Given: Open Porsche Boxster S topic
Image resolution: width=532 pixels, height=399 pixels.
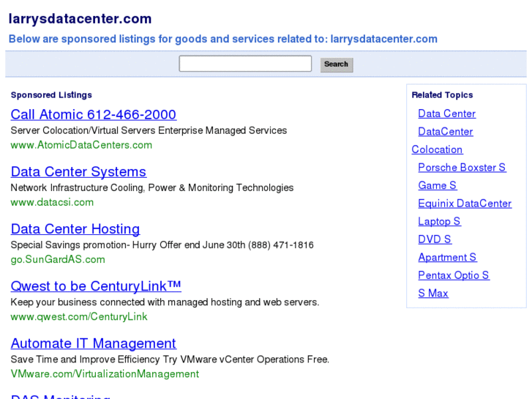Looking at the screenshot, I should coord(462,168).
